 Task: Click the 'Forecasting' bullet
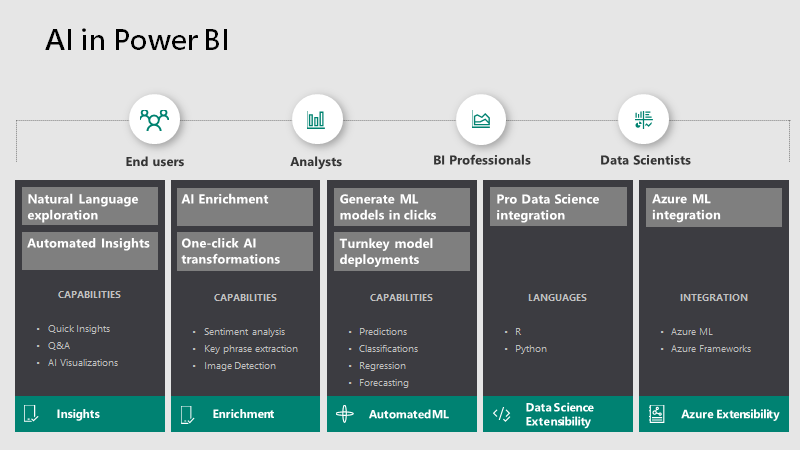(x=384, y=383)
